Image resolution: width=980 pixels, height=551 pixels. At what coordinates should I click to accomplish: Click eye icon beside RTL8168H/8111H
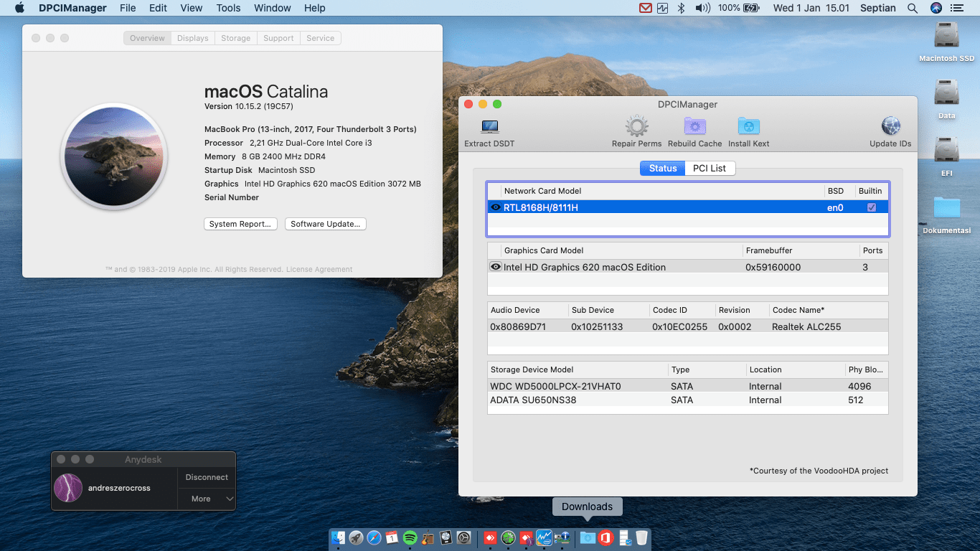[x=495, y=207]
